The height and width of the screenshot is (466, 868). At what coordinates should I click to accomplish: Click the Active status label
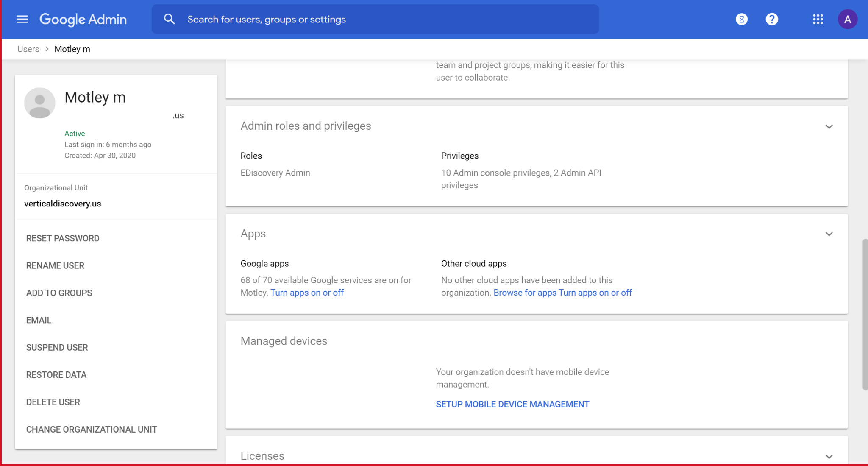pos(75,134)
